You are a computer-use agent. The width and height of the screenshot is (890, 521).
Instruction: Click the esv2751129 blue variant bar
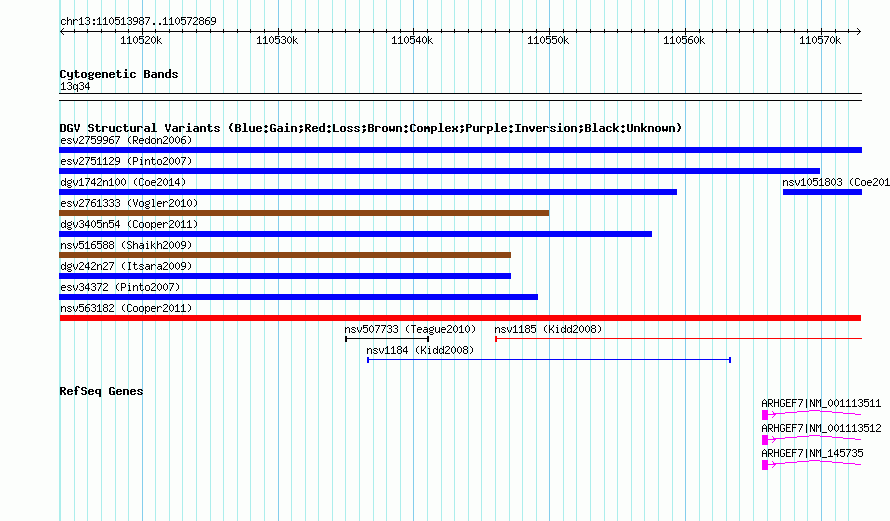[439, 171]
